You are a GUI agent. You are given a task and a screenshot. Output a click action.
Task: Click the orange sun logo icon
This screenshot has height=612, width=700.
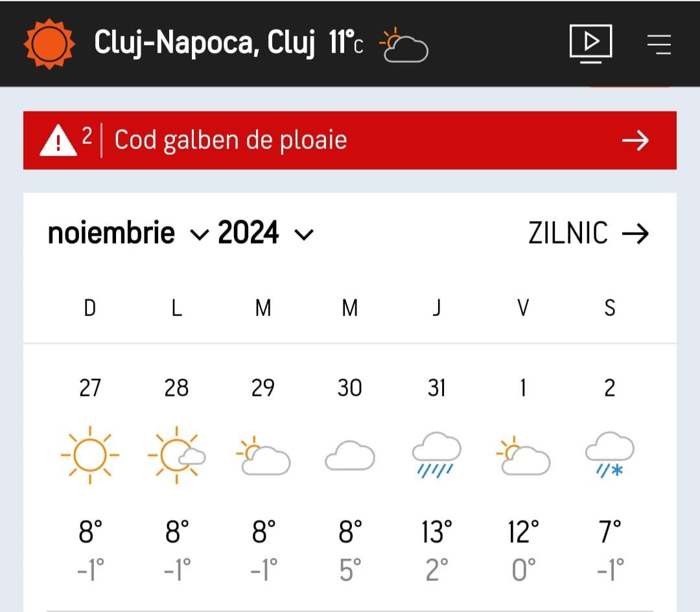pyautogui.click(x=45, y=44)
